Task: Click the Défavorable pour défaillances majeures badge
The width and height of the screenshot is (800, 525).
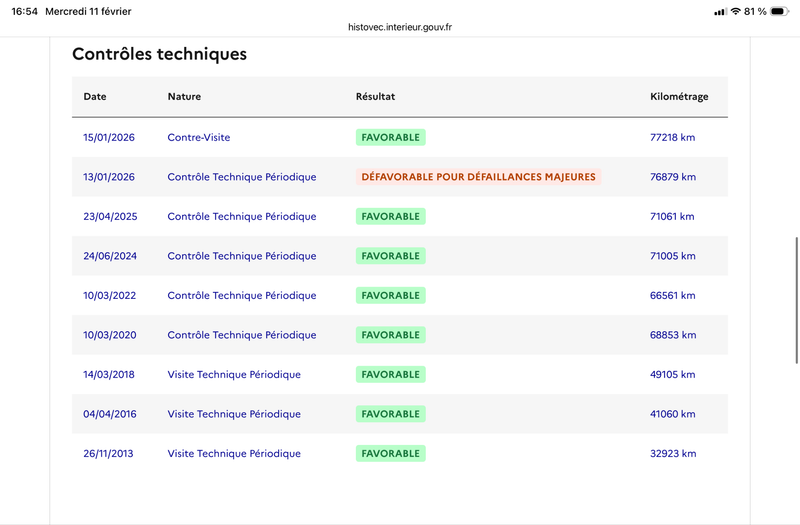Action: tap(478, 177)
